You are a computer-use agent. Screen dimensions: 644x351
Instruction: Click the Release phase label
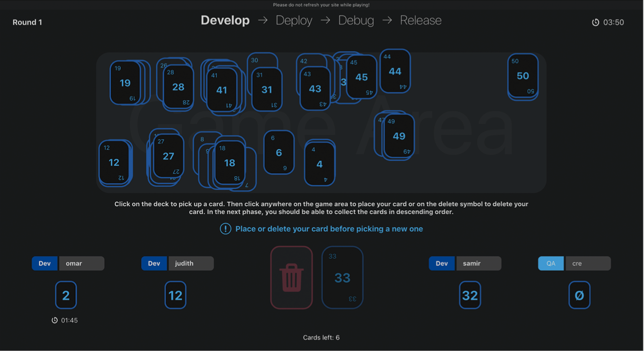pos(421,20)
